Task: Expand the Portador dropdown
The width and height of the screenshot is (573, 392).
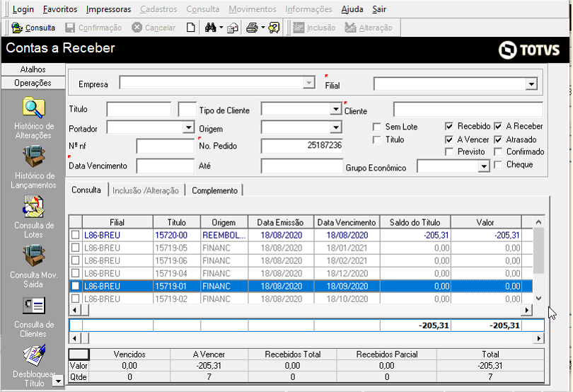Action: [x=188, y=127]
